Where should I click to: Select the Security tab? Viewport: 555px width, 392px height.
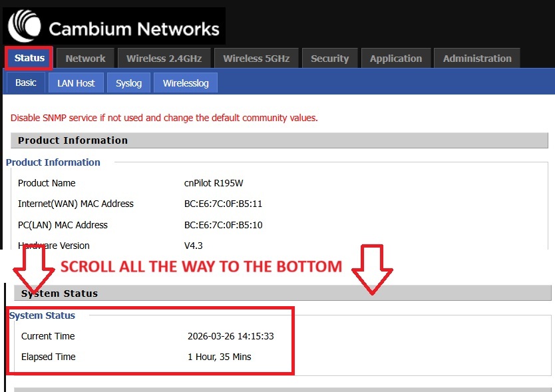click(329, 59)
